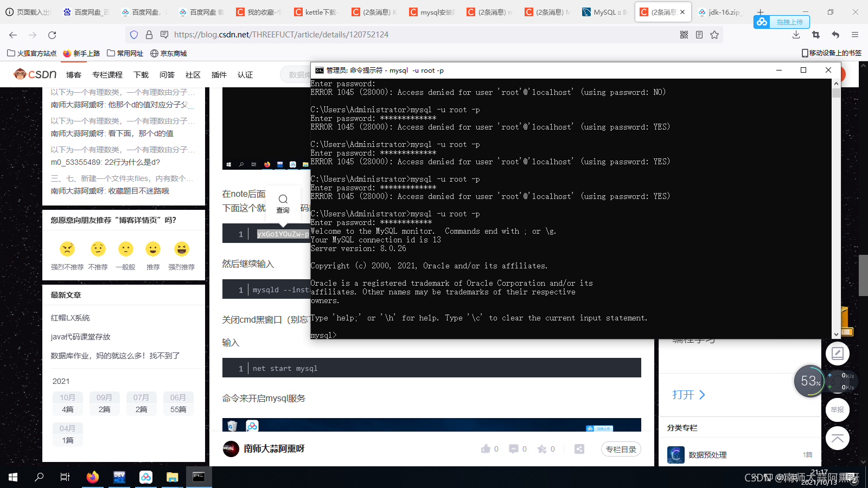Open Dev-C++ from the taskbar
The height and width of the screenshot is (488, 868).
[x=119, y=477]
